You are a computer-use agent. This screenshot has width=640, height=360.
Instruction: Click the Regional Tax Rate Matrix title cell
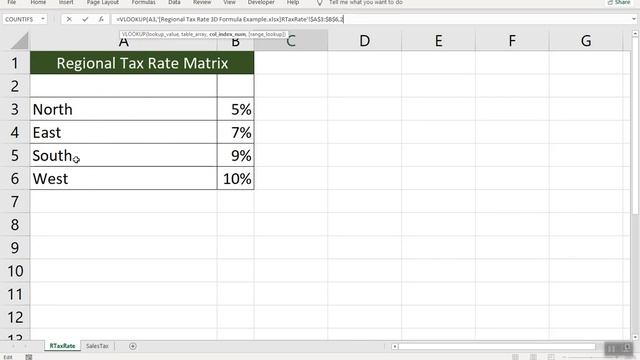(142, 63)
